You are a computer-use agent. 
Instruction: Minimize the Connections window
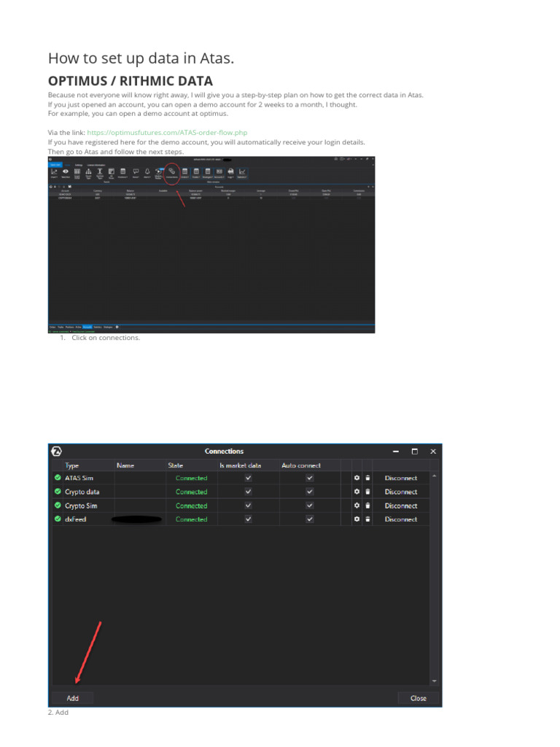click(396, 451)
